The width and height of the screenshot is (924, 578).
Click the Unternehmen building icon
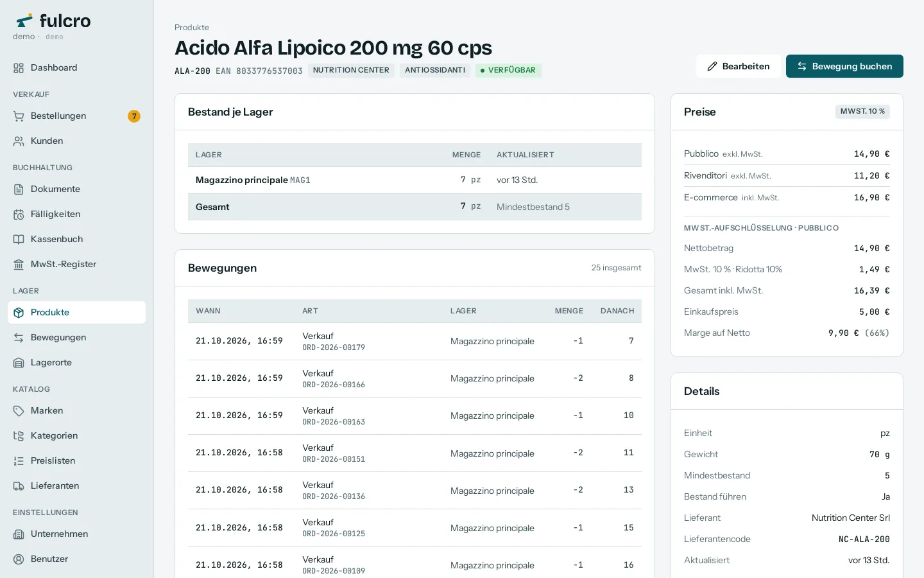click(19, 534)
